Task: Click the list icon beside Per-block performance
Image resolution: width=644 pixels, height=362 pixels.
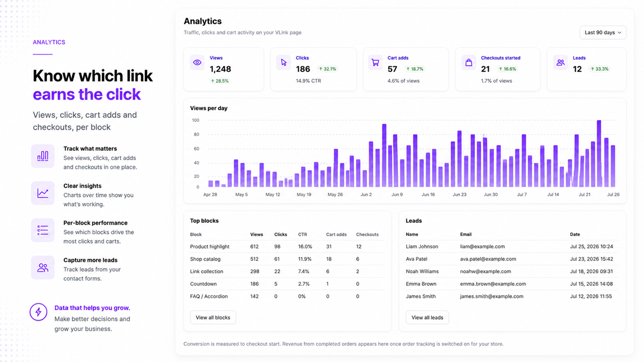Action: coord(43,230)
